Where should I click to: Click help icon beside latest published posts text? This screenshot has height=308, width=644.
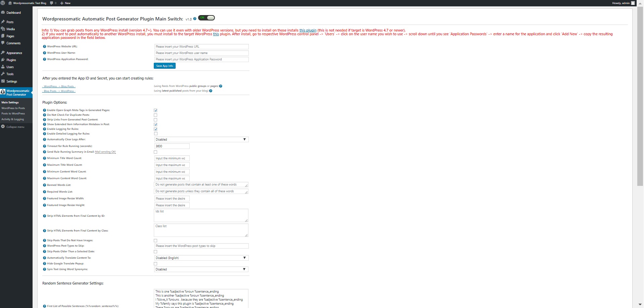211,91
